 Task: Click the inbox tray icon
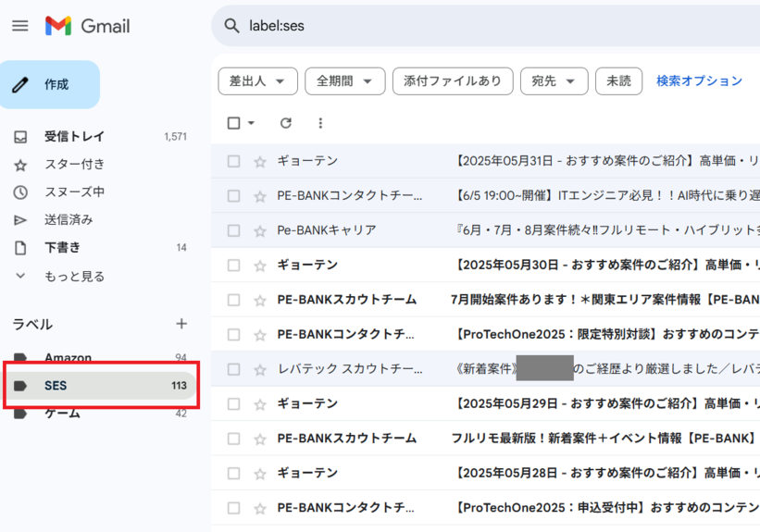pos(20,137)
